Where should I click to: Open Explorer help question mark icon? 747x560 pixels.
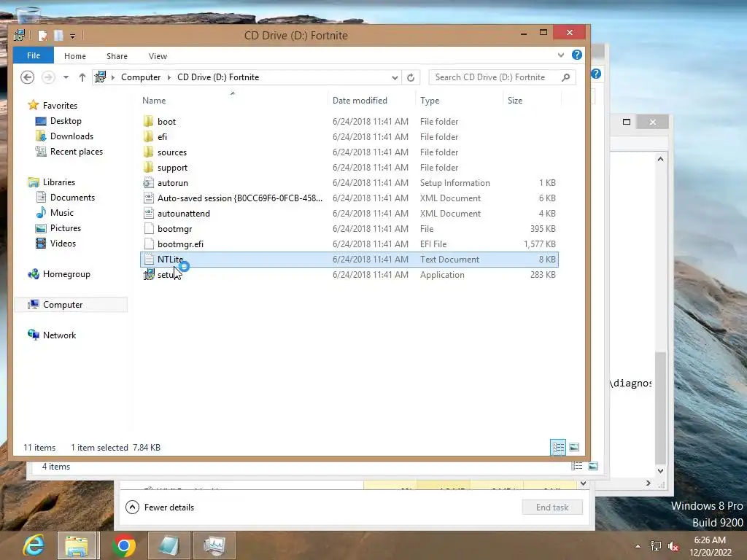click(576, 55)
